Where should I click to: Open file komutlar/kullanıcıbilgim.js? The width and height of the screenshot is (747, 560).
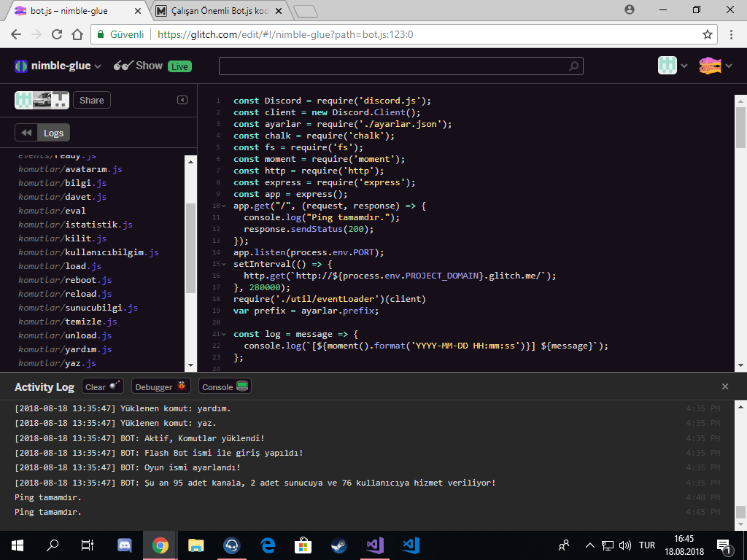(x=88, y=252)
